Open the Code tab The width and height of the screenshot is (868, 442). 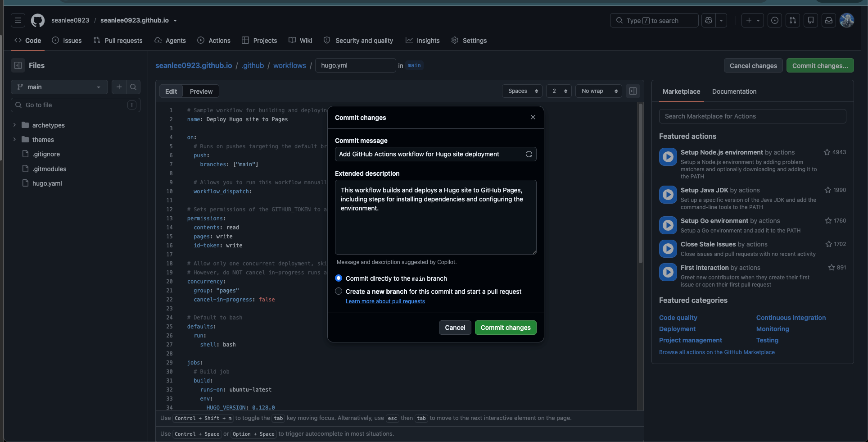28,41
